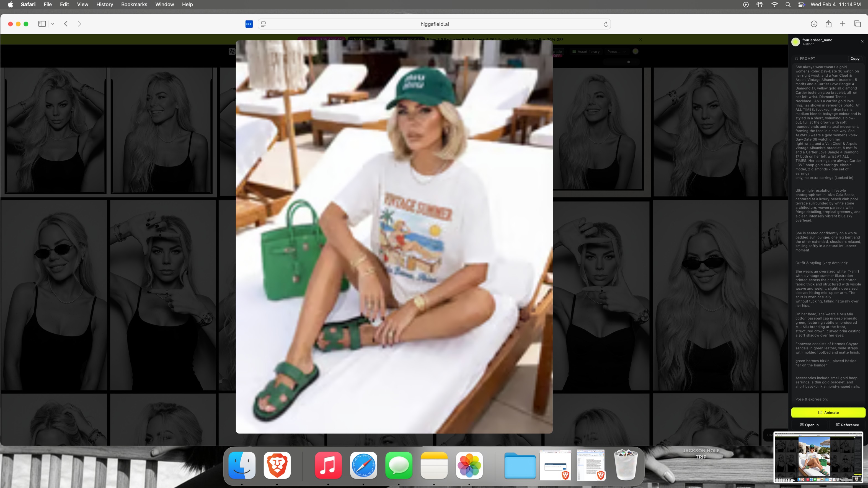Viewport: 868px width, 488px height.
Task: Open the History menu
Action: coord(104,4)
